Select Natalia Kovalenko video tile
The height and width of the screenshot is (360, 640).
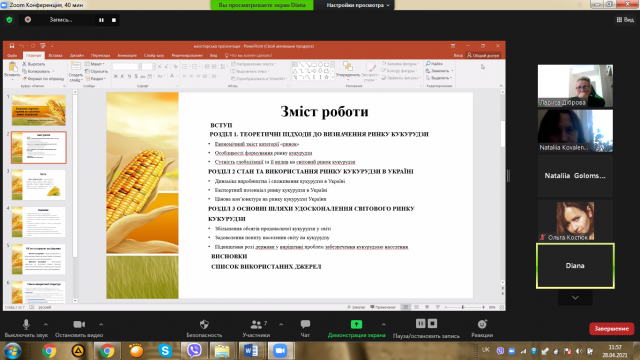click(x=575, y=131)
